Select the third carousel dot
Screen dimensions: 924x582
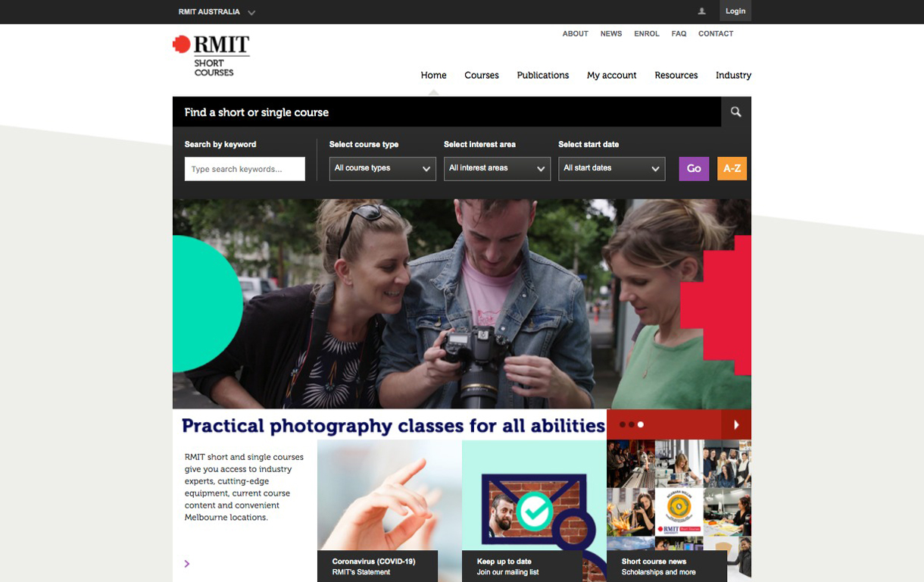[x=641, y=425]
